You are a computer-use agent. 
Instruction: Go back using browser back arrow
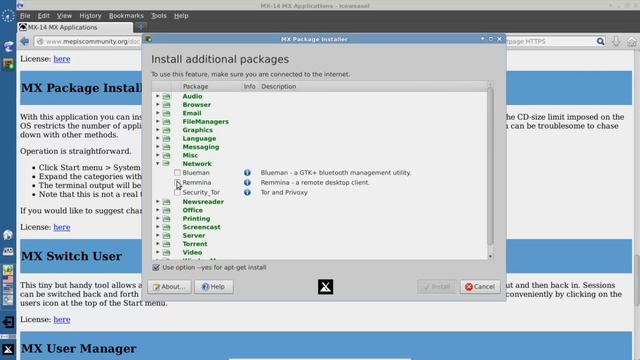(x=24, y=41)
